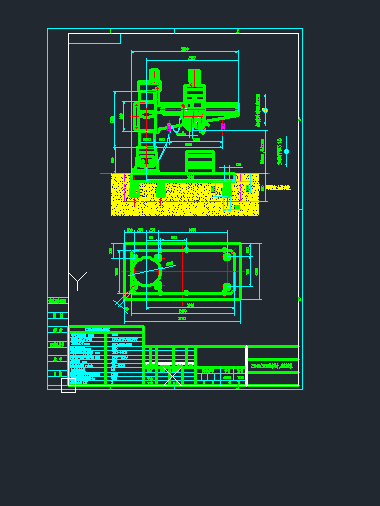380x506 pixels.
Task: Select the green drawing title in the title block
Action: 272,366
